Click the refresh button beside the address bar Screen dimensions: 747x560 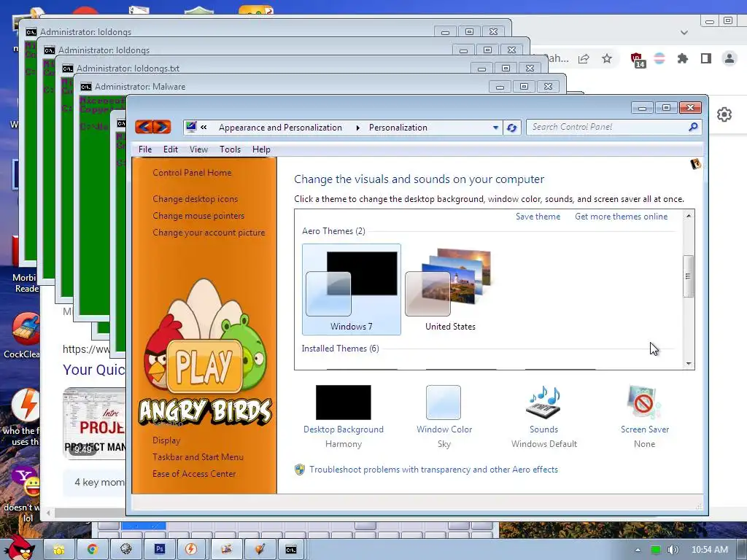[x=511, y=128]
